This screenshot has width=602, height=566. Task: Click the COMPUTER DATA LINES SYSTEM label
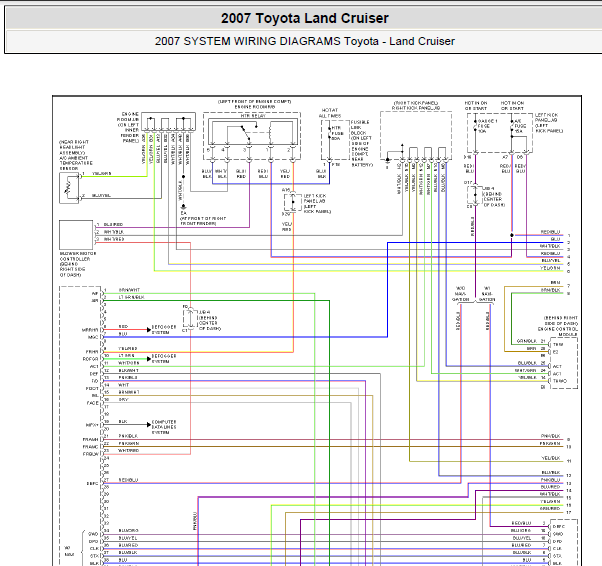(164, 427)
